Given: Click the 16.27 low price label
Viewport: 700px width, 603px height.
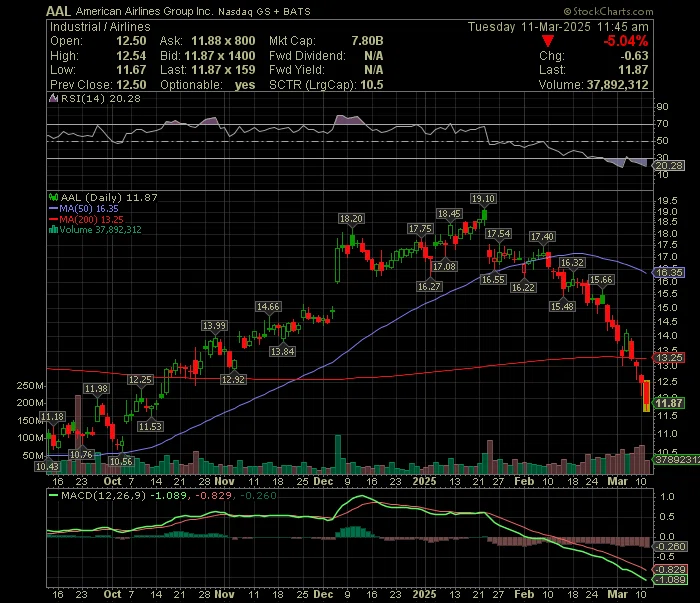Looking at the screenshot, I should point(429,287).
